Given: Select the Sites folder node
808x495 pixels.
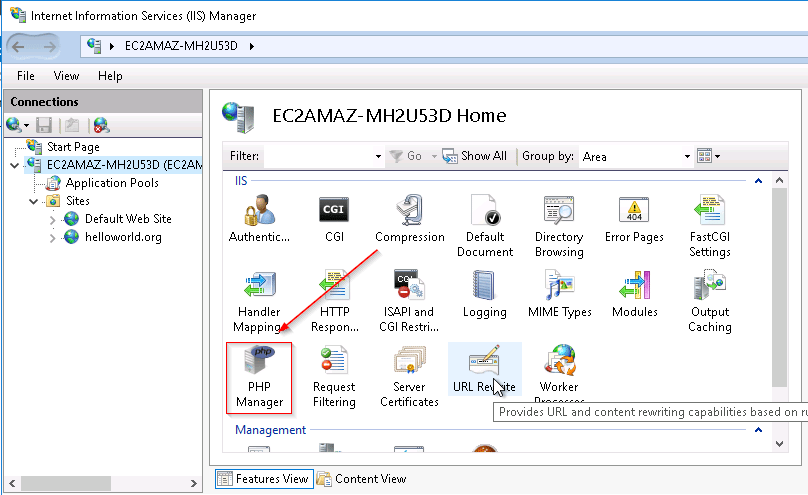Looking at the screenshot, I should pos(78,201).
